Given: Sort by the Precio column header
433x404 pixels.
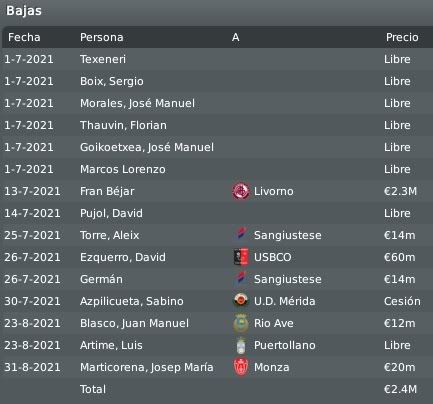Looking at the screenshot, I should 402,37.
